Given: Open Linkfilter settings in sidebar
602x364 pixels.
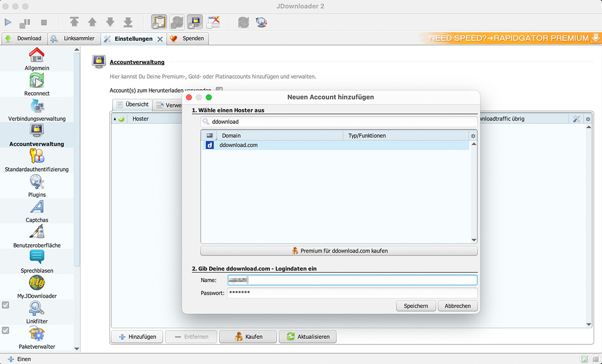Looking at the screenshot, I should pos(37,312).
